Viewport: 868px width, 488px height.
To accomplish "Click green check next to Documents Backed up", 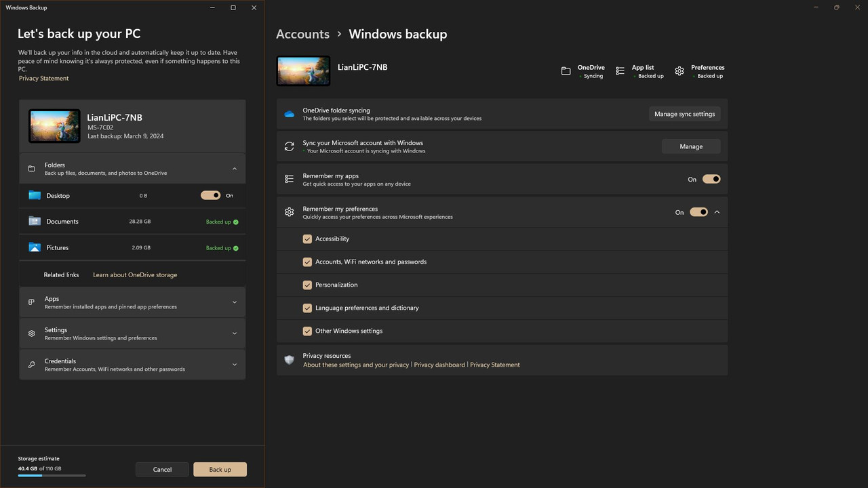I will tap(236, 222).
